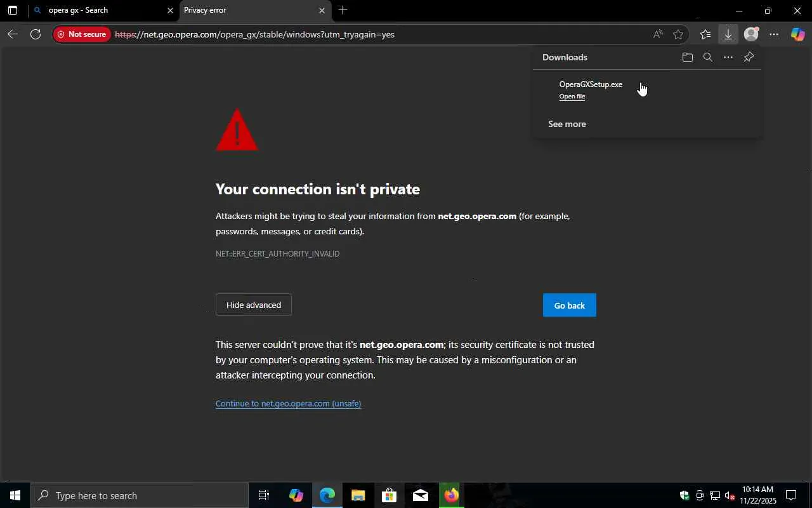Launch Firefox from the taskbar

(x=451, y=495)
